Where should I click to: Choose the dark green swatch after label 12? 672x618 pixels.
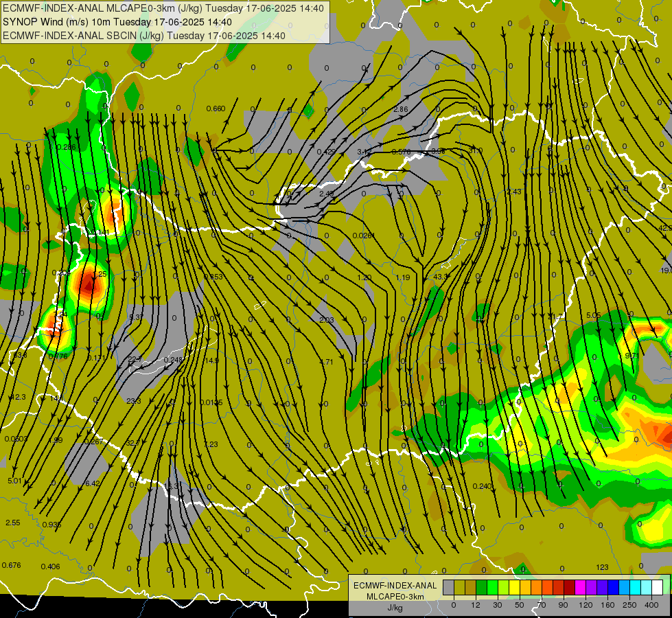tap(481, 588)
